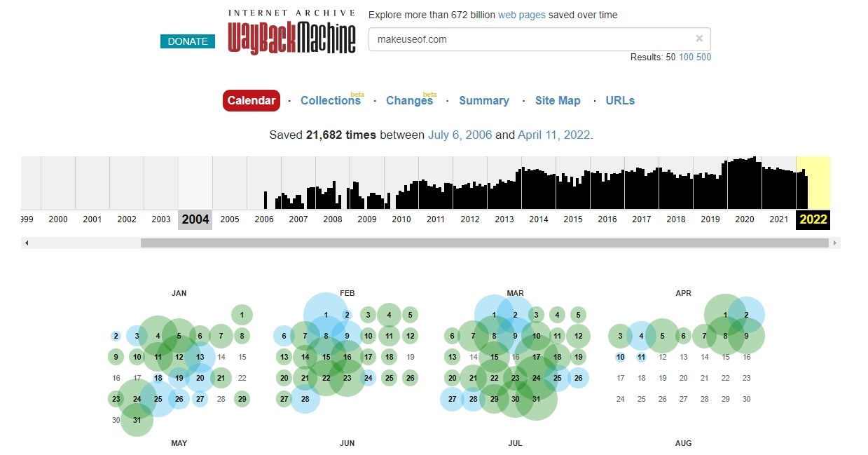Select year 2020 on the timeline
The image size is (868, 455).
coord(745,219)
